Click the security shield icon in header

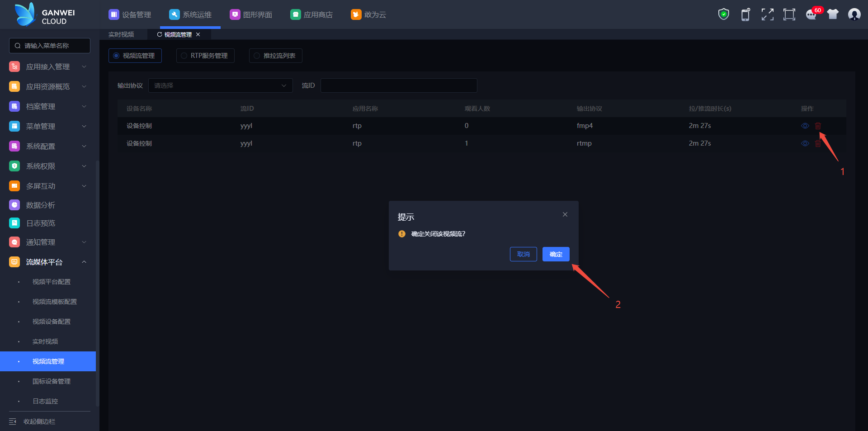(x=723, y=14)
